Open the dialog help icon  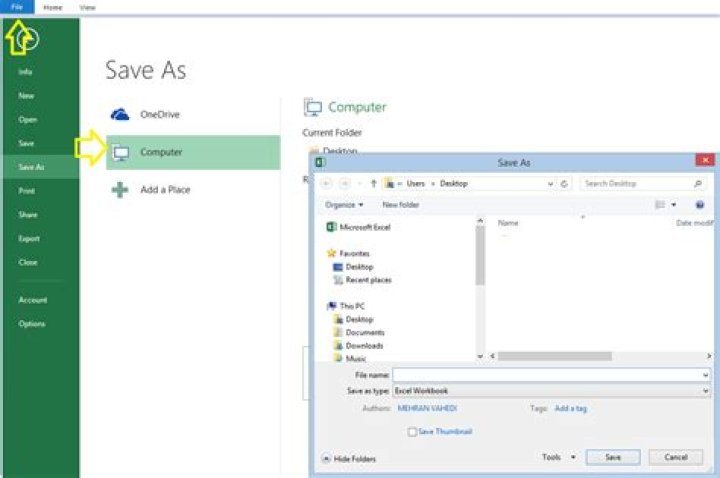tap(700, 205)
